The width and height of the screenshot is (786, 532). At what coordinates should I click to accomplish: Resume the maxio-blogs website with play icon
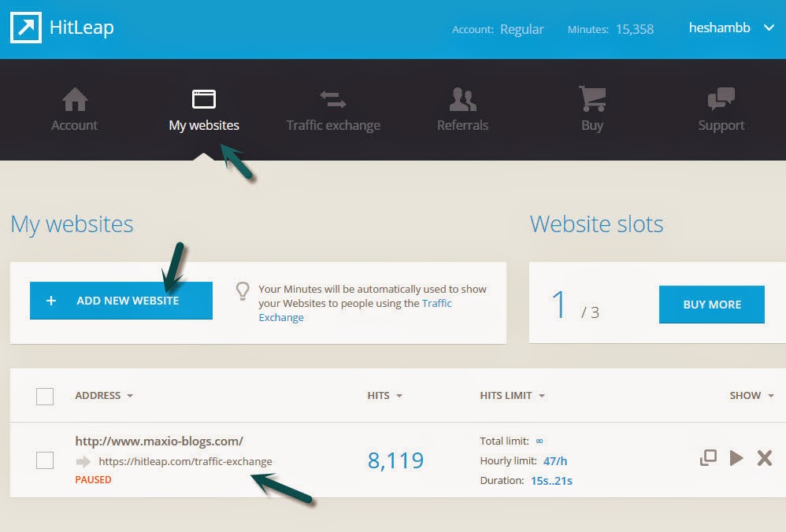736,458
